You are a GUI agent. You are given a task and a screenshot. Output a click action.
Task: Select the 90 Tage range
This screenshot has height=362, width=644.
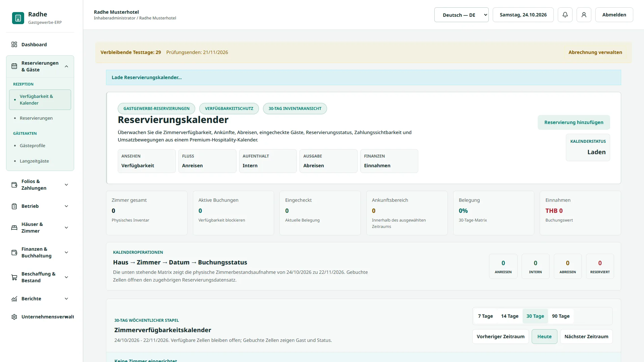(x=560, y=316)
